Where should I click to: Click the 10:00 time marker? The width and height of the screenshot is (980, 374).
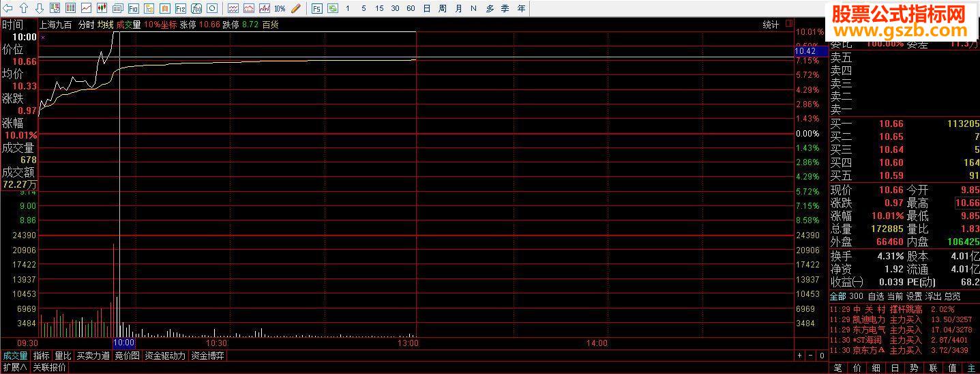(123, 343)
